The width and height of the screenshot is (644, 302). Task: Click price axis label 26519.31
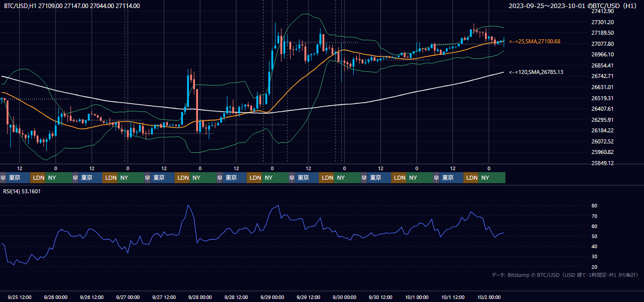(x=602, y=98)
